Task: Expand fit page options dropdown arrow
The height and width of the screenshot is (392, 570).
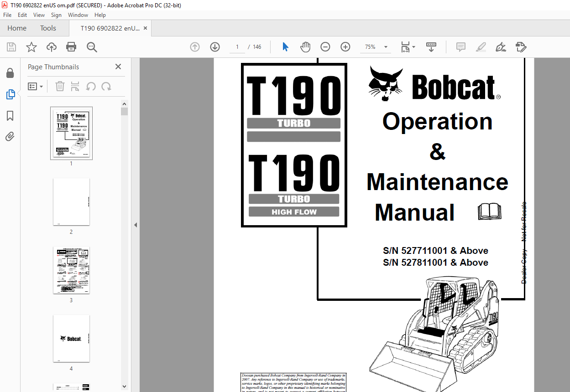Action: tap(414, 46)
